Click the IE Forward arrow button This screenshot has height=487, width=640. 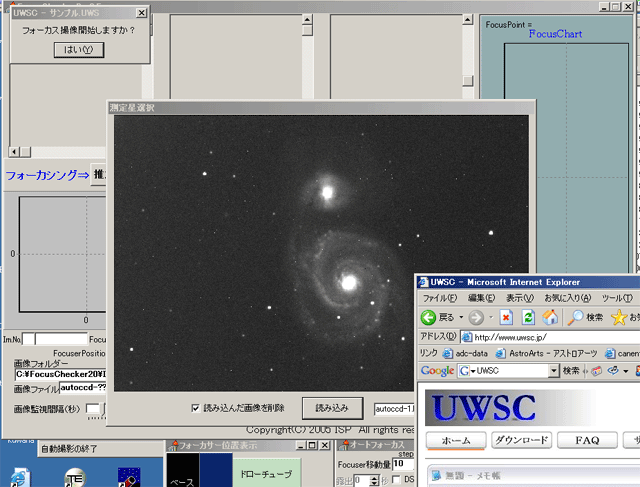tap(476, 318)
